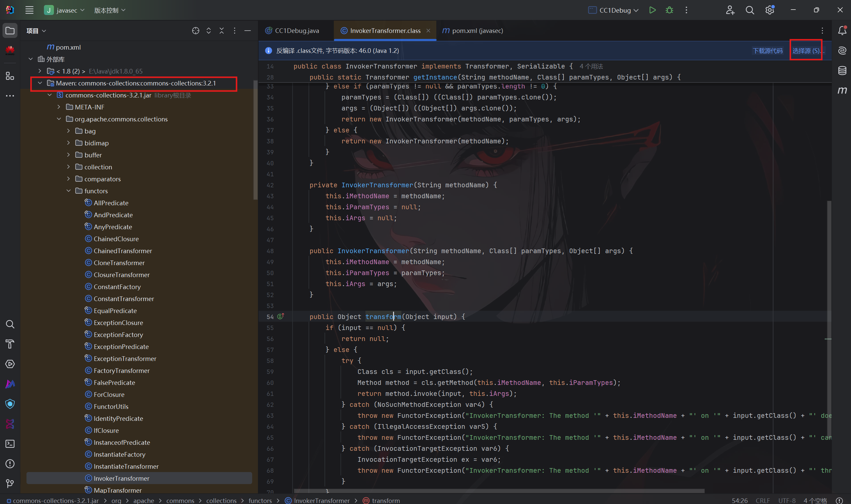Open the Database tool window icon

[842, 71]
